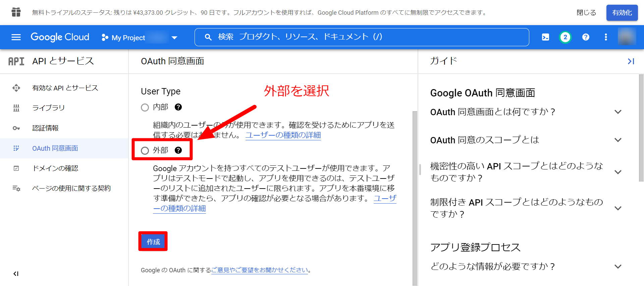The image size is (644, 286).
Task: Open OAuth 同意画面 menu item
Action: coord(64,148)
